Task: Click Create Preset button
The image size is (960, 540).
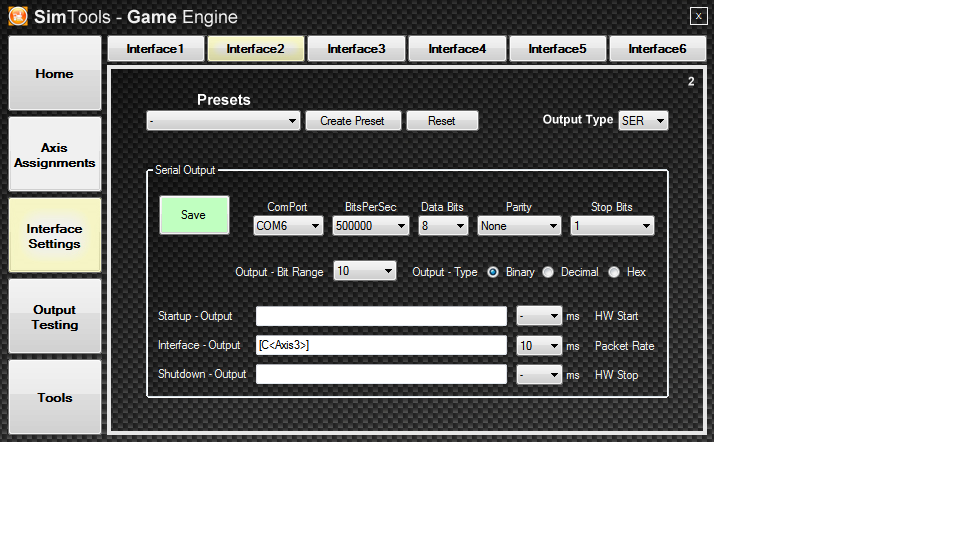Action: click(x=353, y=121)
